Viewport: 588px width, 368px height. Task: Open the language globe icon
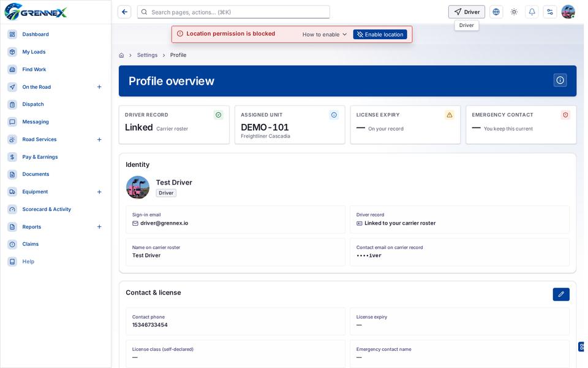[496, 12]
